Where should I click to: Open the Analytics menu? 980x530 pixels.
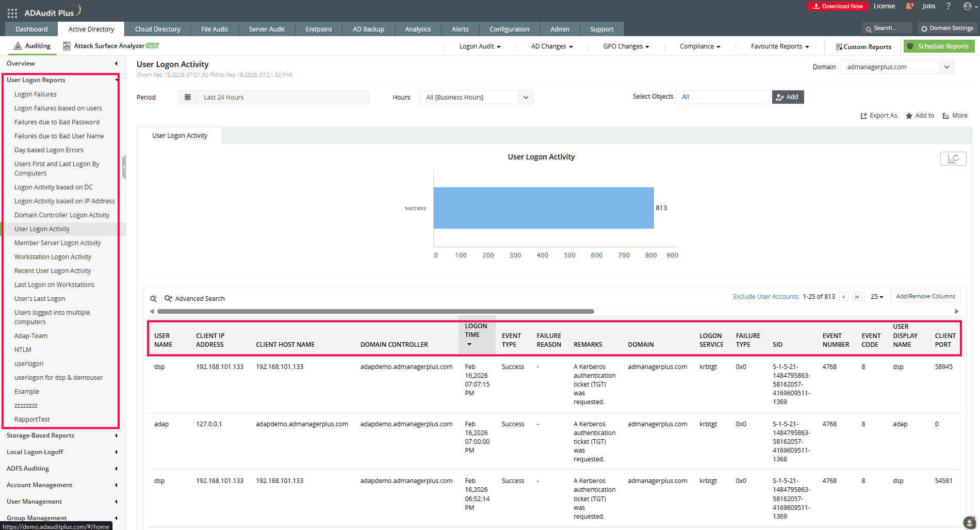coord(417,29)
